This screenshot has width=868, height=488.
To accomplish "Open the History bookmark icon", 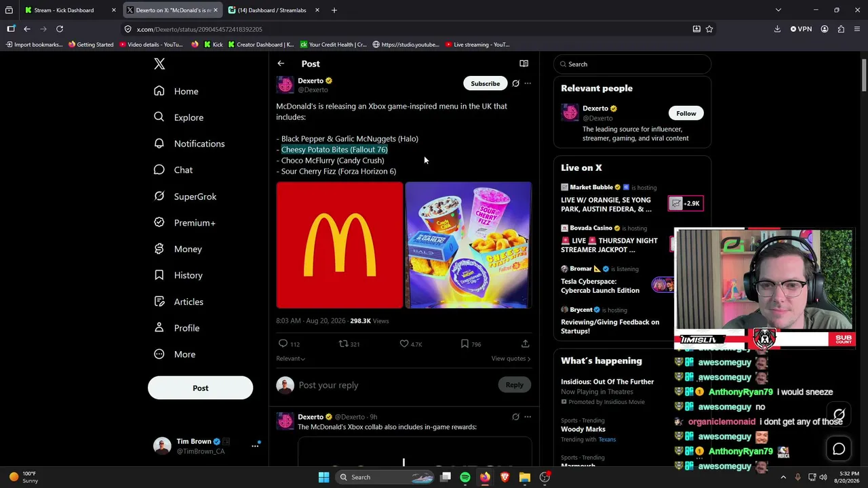I will coord(159,275).
